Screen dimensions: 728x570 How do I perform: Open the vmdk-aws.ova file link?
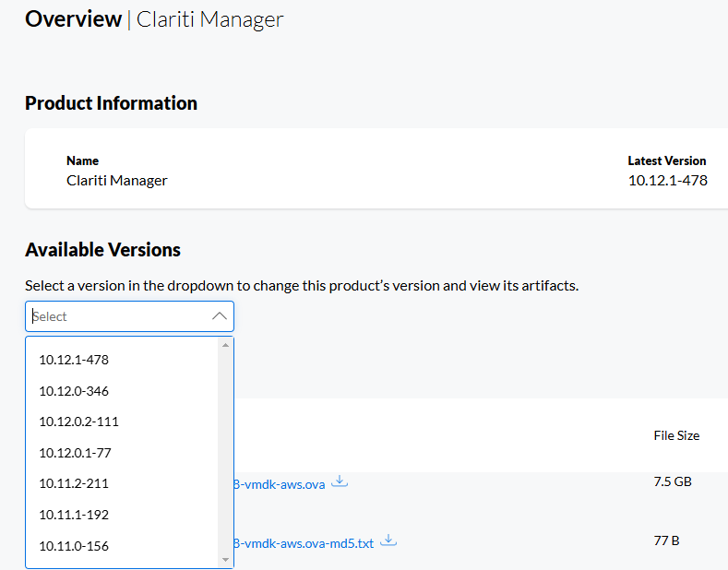(280, 484)
